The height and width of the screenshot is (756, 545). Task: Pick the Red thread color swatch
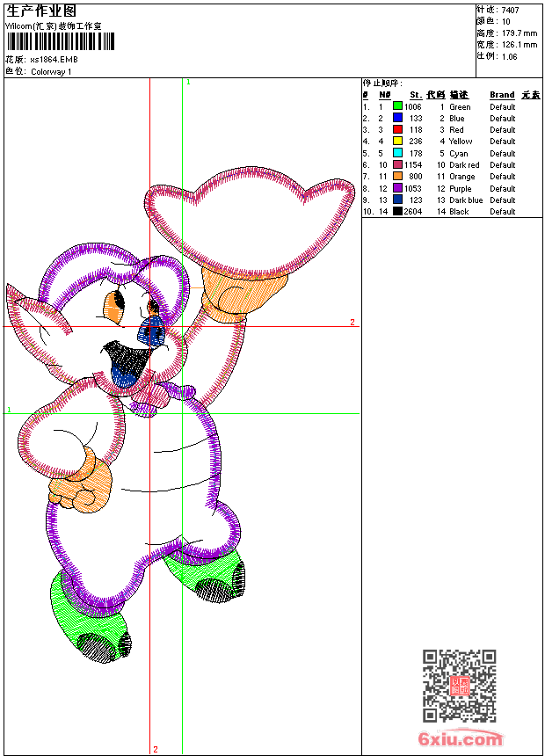(397, 129)
